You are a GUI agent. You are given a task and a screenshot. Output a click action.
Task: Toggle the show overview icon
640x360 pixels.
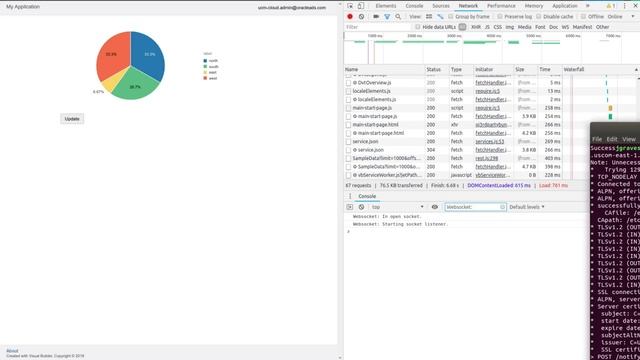[440, 17]
